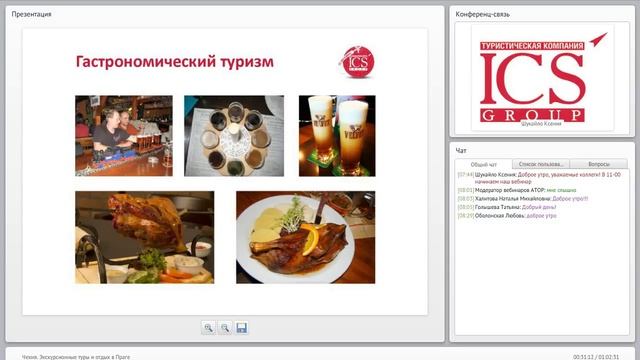The image size is (640, 360).
Task: Open the Общий чат tab
Action: [484, 164]
